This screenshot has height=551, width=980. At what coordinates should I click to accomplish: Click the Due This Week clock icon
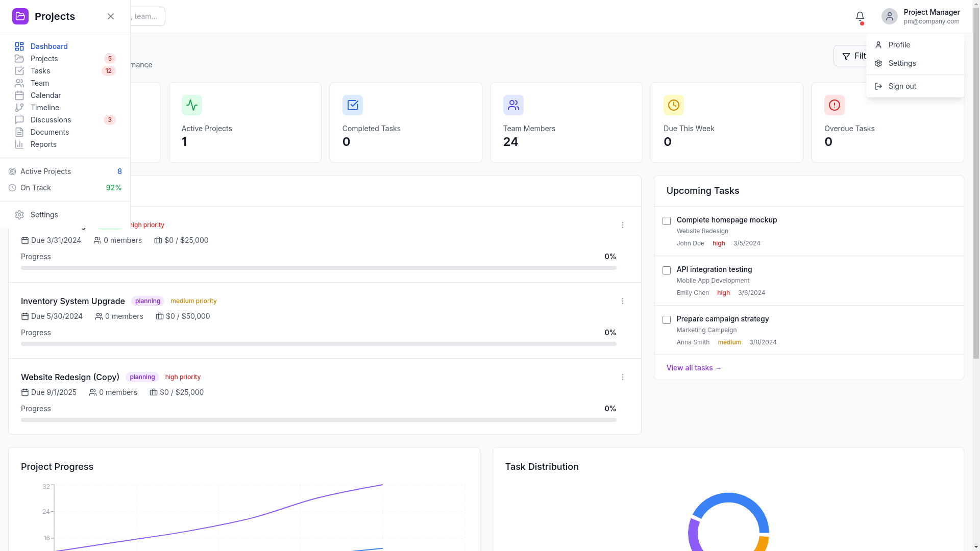tap(674, 105)
